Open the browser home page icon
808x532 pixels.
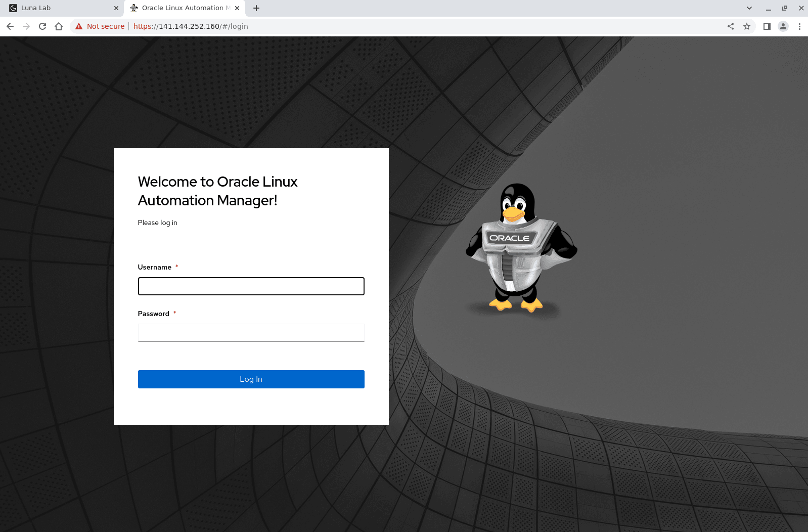point(59,26)
